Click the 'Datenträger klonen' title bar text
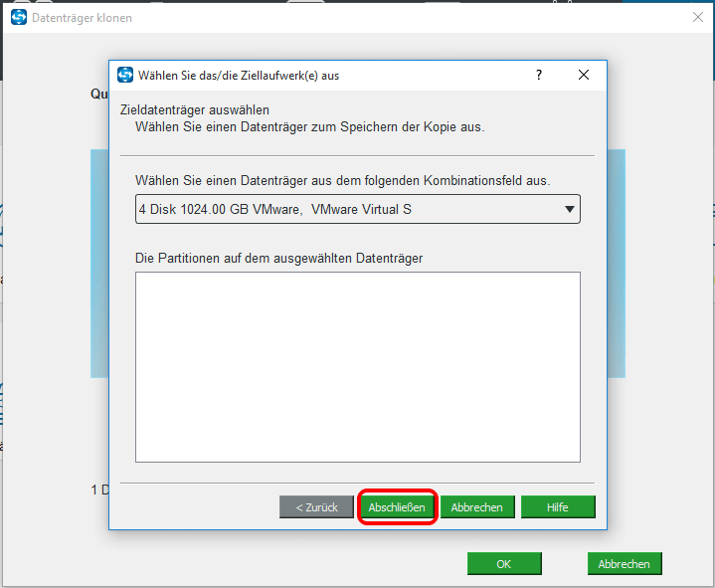Image resolution: width=715 pixels, height=588 pixels. (x=85, y=18)
